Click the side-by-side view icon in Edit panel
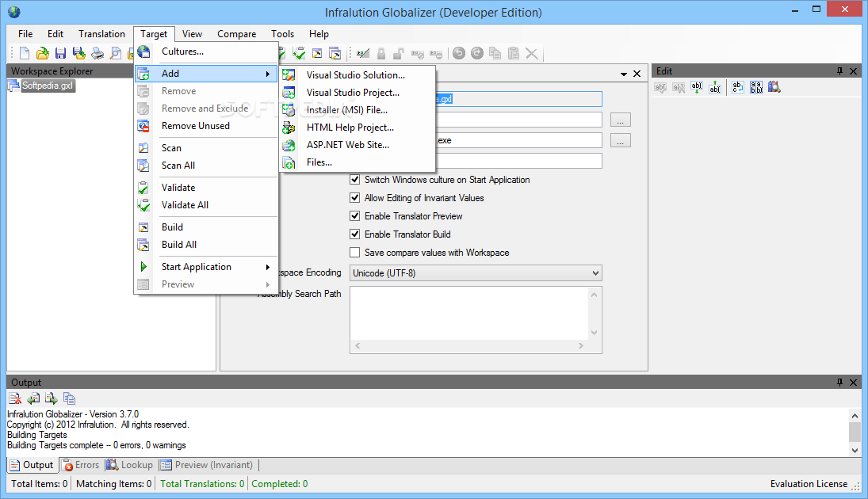 click(756, 87)
